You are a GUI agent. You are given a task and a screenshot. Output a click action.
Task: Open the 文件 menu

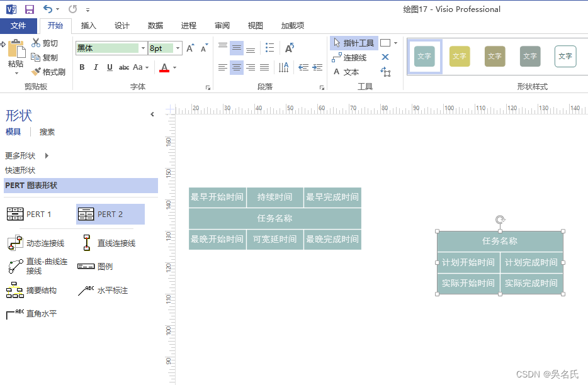18,26
